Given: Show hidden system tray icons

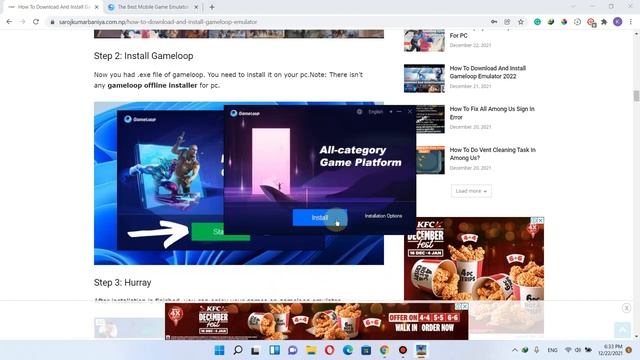Looking at the screenshot, I should (514, 350).
